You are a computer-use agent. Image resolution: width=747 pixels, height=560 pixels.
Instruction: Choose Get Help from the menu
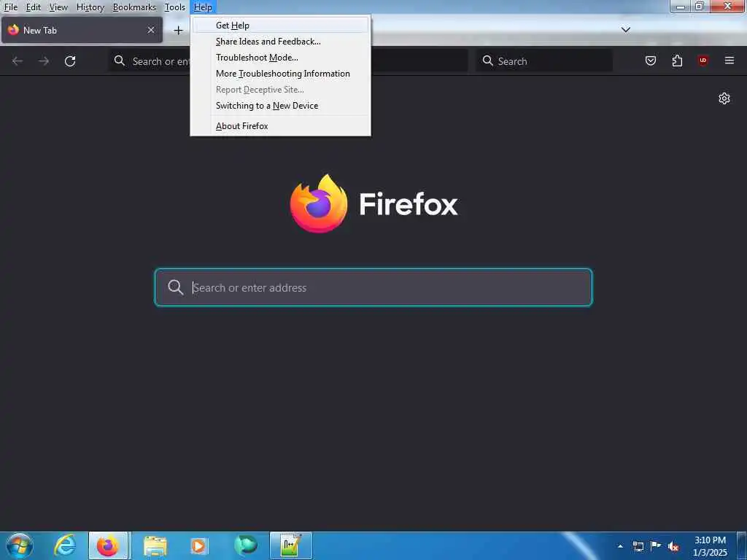pos(280,26)
